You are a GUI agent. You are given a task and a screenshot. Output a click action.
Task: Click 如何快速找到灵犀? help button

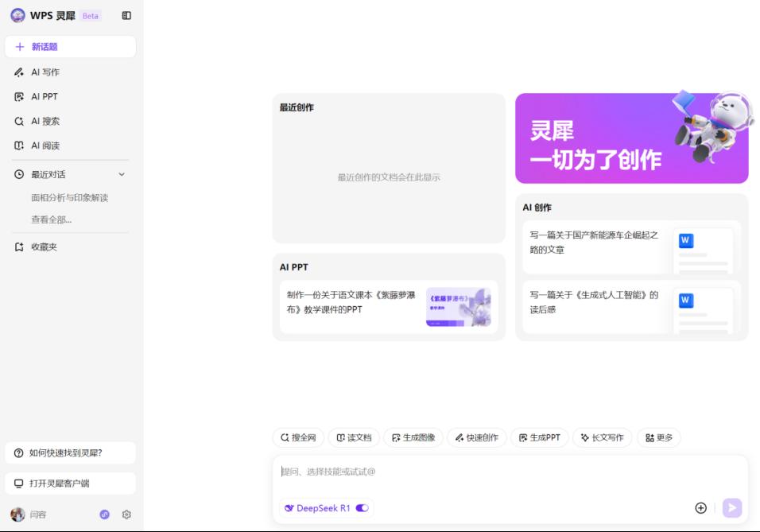pos(70,453)
